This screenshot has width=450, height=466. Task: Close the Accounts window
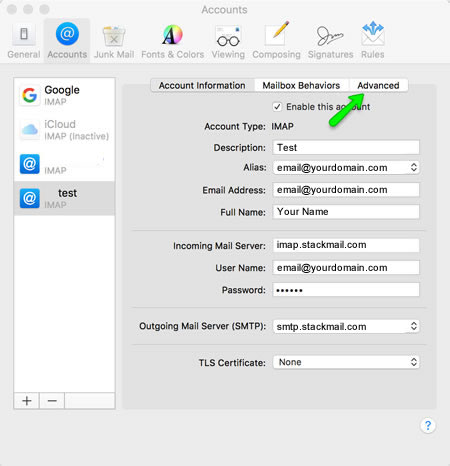[12, 9]
